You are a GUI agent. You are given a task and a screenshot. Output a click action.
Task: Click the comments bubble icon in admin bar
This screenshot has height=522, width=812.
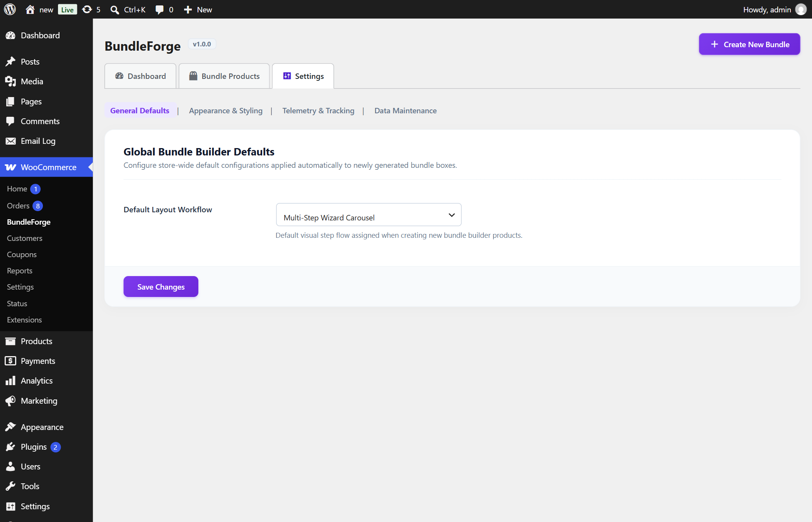159,10
